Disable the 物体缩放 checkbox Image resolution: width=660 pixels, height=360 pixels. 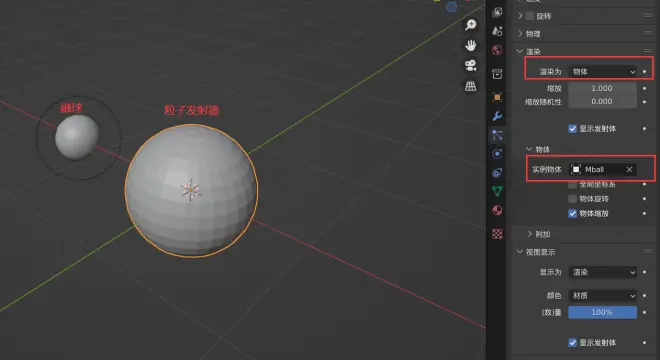(x=572, y=213)
